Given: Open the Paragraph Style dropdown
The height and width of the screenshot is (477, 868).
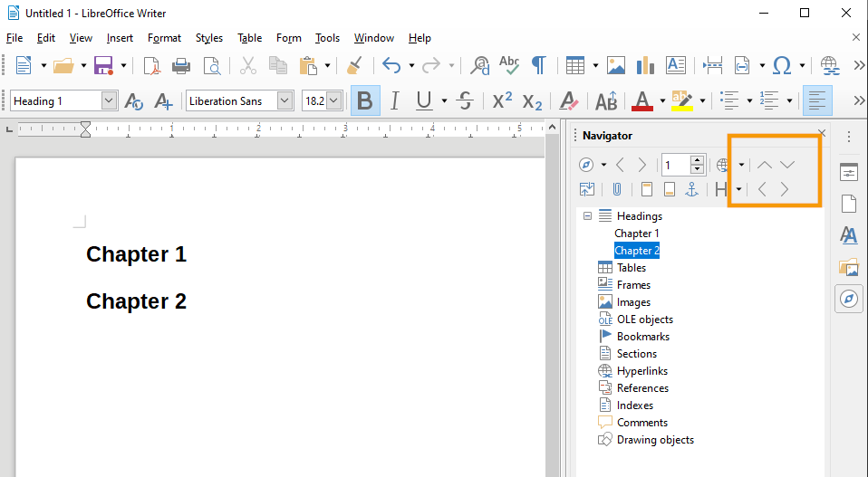Looking at the screenshot, I should pyautogui.click(x=110, y=101).
